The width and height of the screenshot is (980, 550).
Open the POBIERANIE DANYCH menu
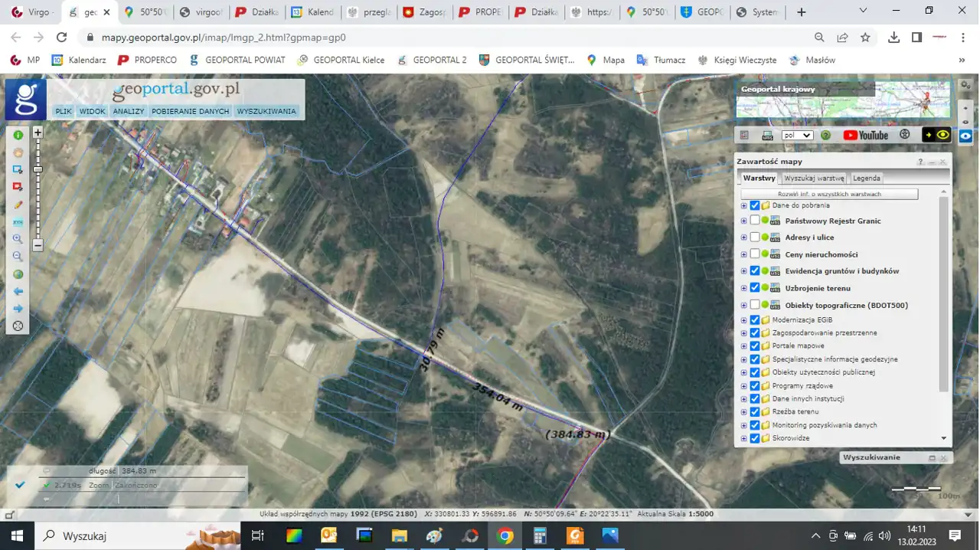tap(190, 112)
